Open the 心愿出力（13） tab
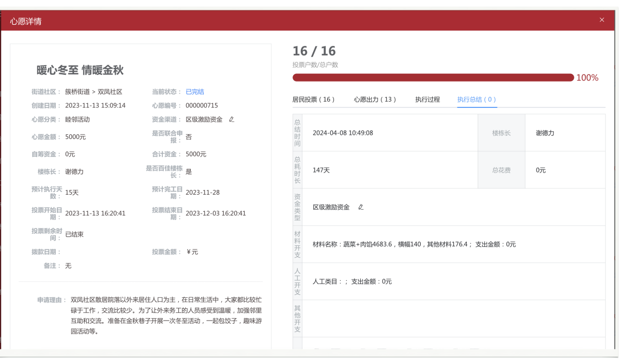Screen dimensions: 625x364 pyautogui.click(x=375, y=100)
